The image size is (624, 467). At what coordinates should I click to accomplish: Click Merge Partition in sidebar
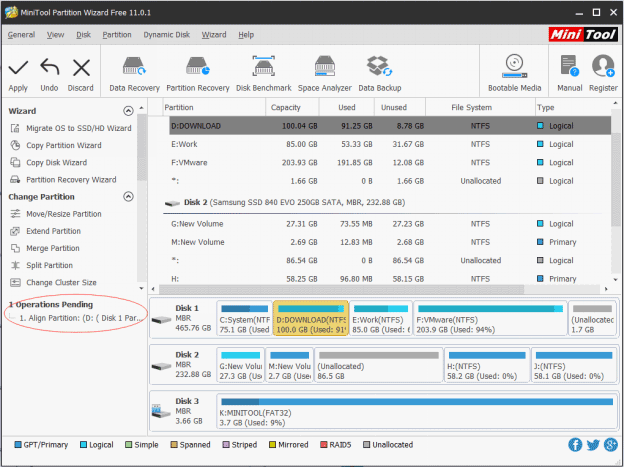52,248
